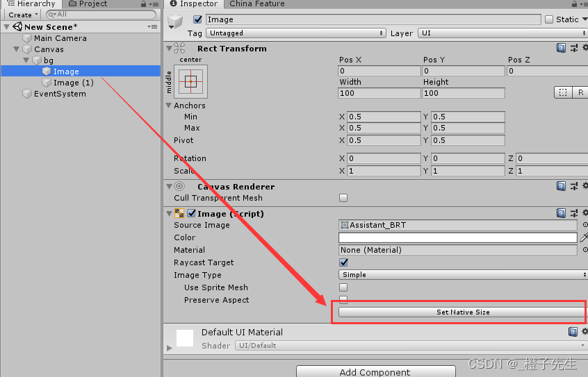Image resolution: width=588 pixels, height=377 pixels.
Task: Switch to the Inspector tab
Action: (194, 3)
